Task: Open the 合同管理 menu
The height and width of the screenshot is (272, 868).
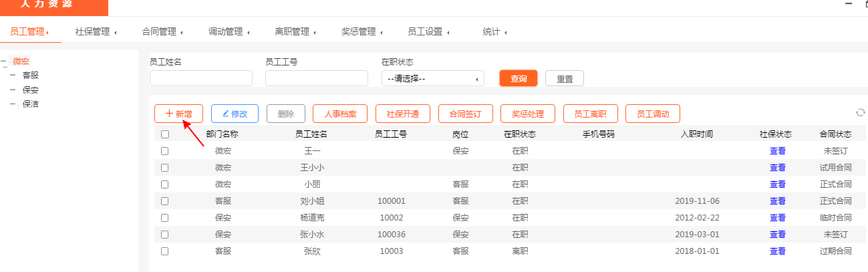Action: pos(162,31)
